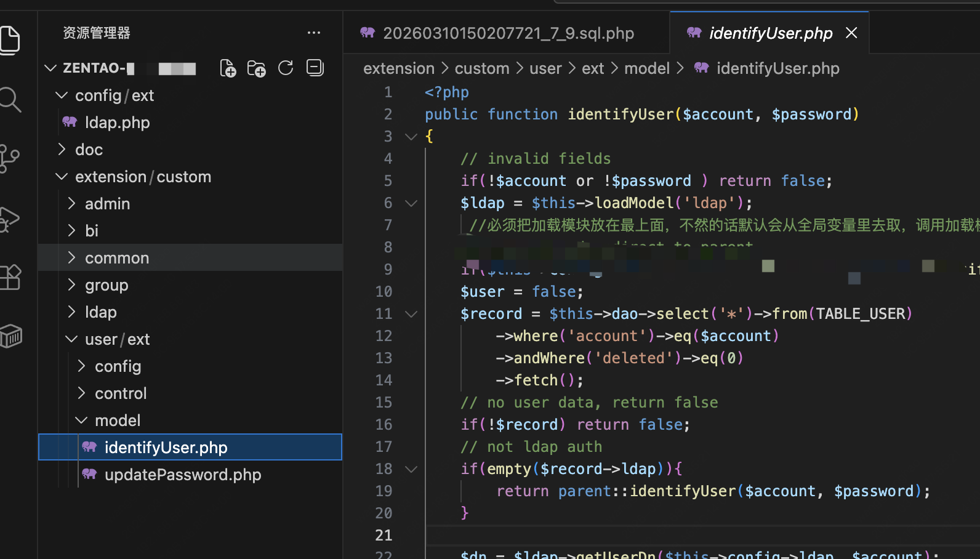Close the identifyUser.php tab
This screenshot has height=559, width=980.
(x=851, y=33)
